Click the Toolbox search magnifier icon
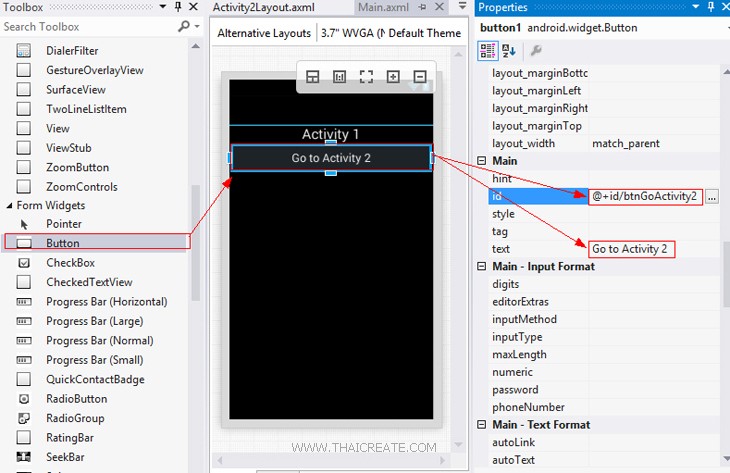Viewport: 730px width, 473px height. click(184, 26)
